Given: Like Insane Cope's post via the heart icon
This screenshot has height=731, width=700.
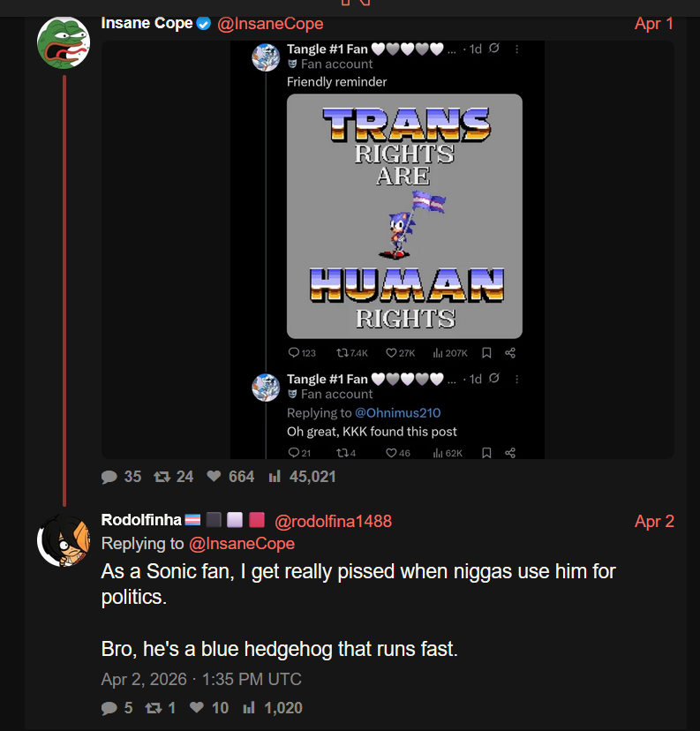Looking at the screenshot, I should 214,477.
